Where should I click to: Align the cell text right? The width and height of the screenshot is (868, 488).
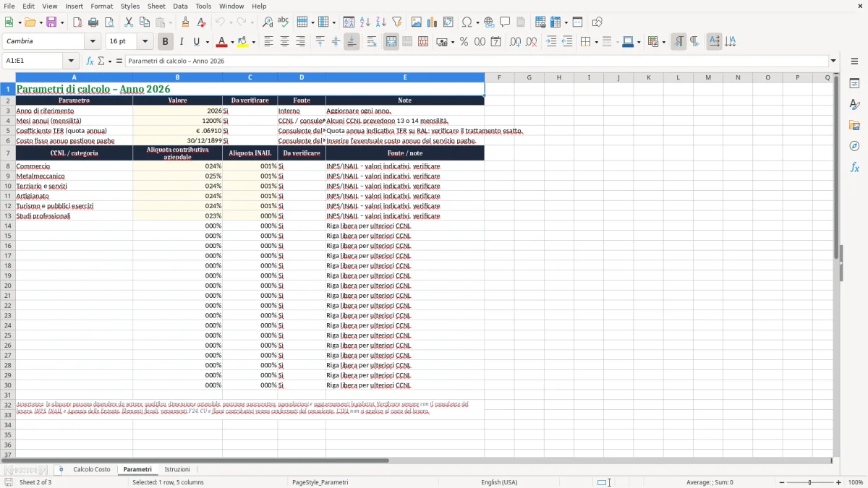pyautogui.click(x=301, y=42)
